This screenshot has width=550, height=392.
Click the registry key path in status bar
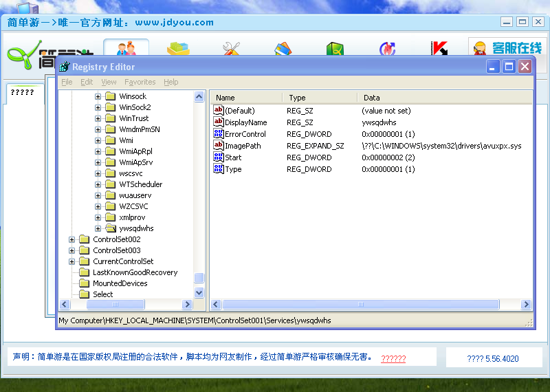click(195, 320)
